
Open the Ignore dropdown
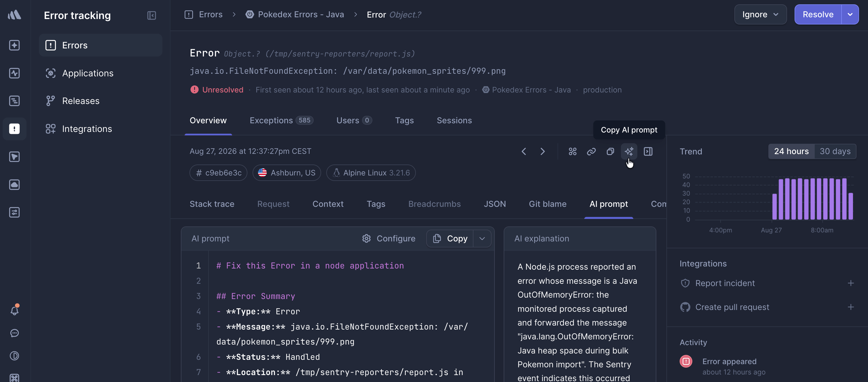pos(761,14)
